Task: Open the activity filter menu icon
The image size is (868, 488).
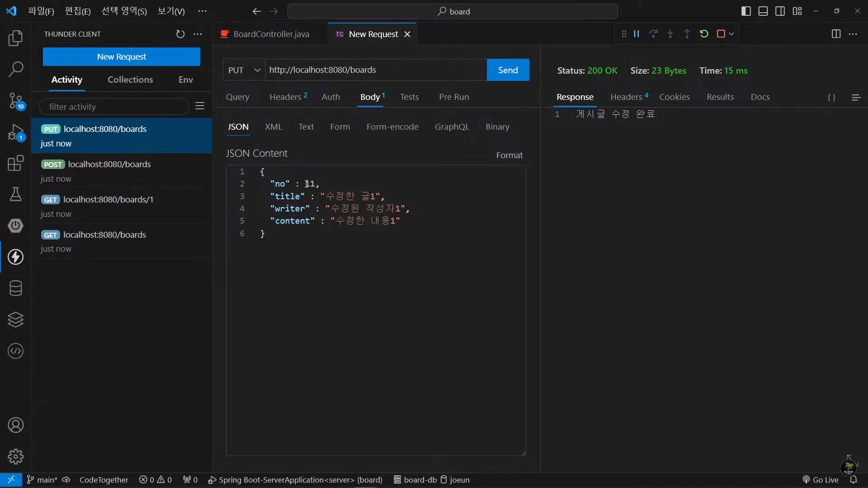Action: [x=200, y=106]
